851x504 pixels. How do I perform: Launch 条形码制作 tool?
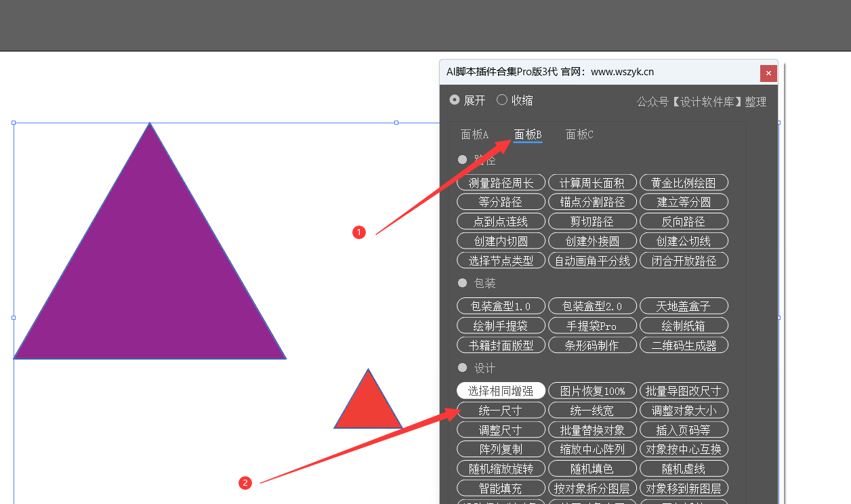pyautogui.click(x=592, y=345)
